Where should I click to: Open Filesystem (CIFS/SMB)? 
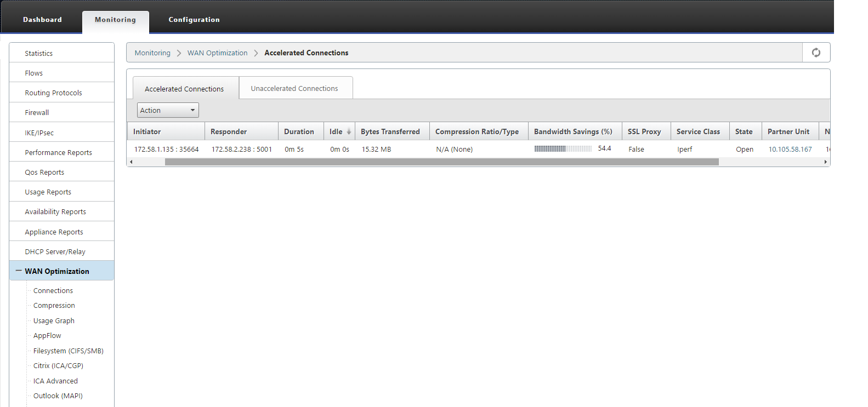[x=68, y=351]
